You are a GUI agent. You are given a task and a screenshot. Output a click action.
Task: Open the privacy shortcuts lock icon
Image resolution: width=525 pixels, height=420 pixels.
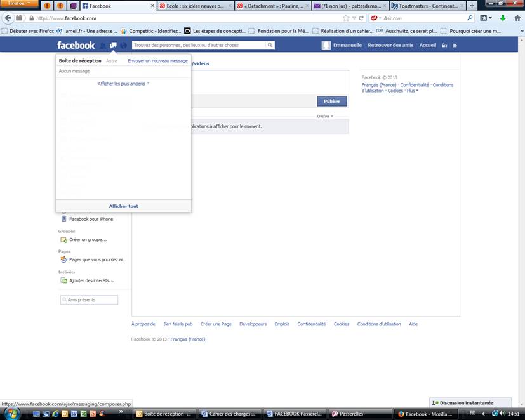[x=444, y=45]
